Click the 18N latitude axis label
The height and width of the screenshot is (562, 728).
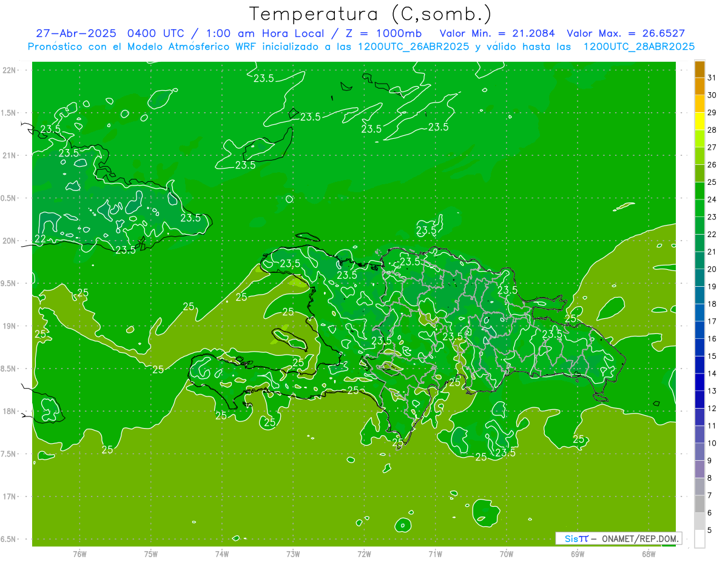coord(9,411)
